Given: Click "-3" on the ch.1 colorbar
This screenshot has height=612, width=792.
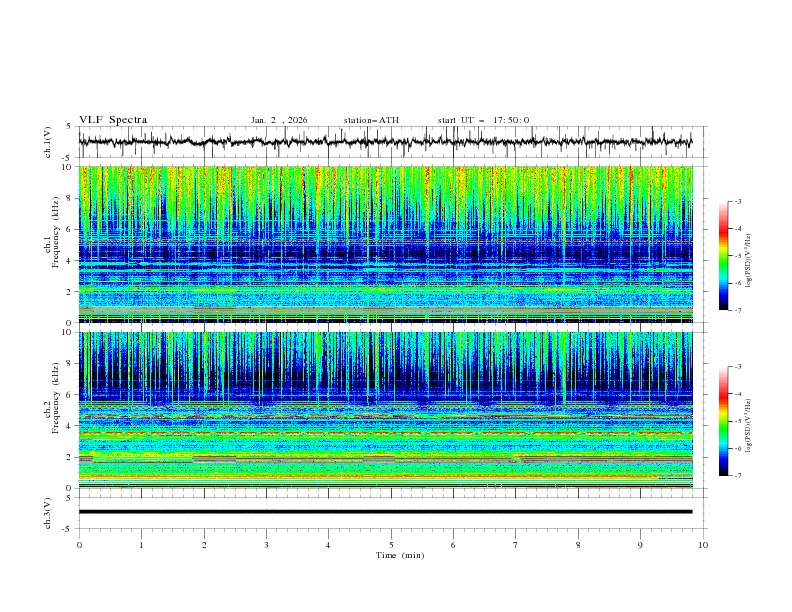Looking at the screenshot, I should (x=737, y=201).
